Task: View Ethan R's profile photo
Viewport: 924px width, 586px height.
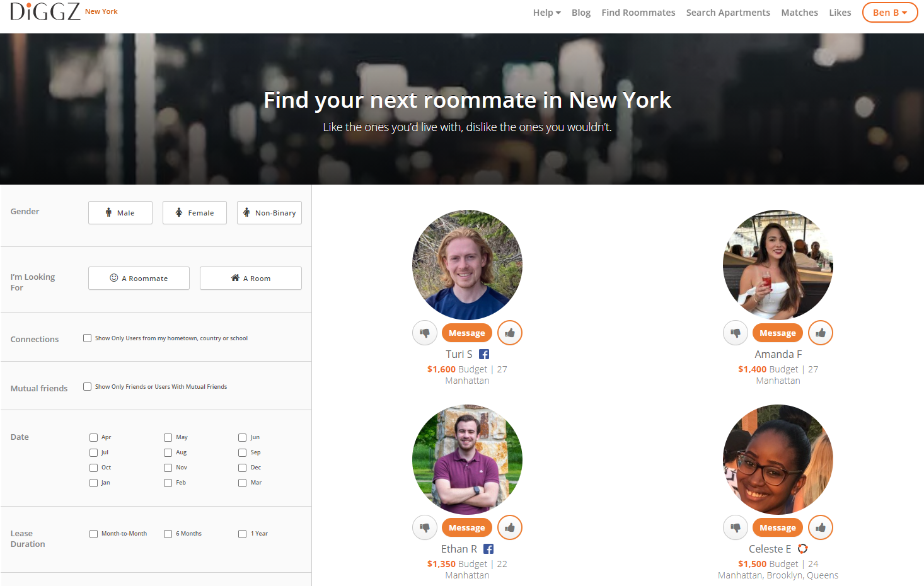Action: [x=467, y=459]
